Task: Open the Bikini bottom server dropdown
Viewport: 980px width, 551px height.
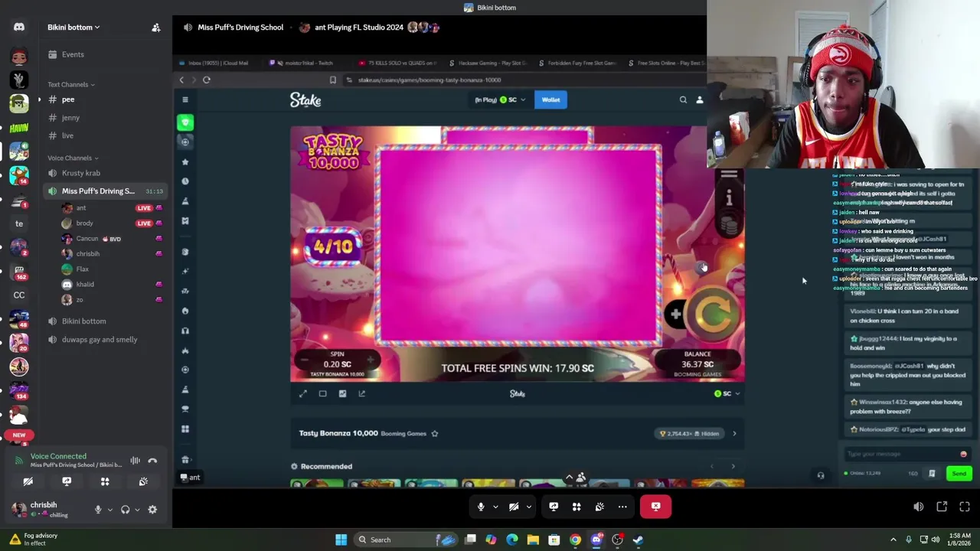Action: [x=73, y=28]
